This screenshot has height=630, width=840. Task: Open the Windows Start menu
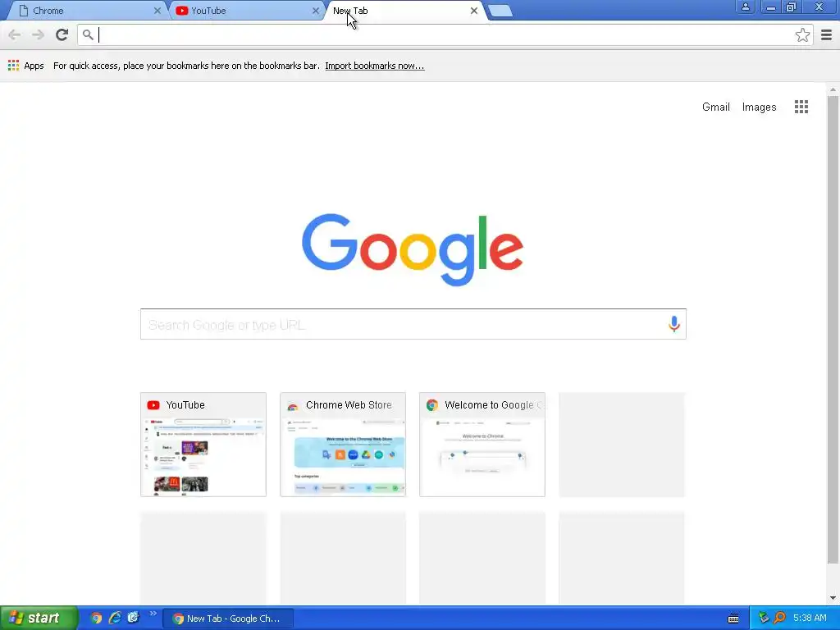39,618
